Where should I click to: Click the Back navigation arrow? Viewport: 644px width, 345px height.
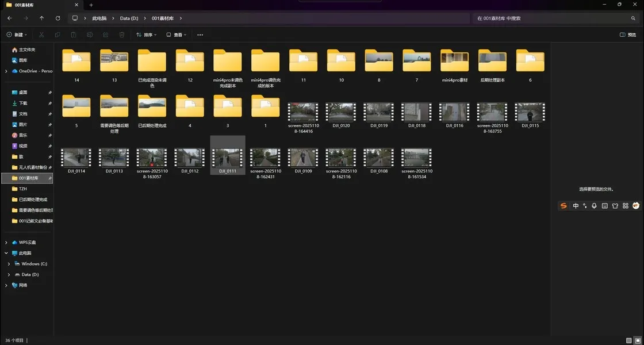[x=9, y=18]
